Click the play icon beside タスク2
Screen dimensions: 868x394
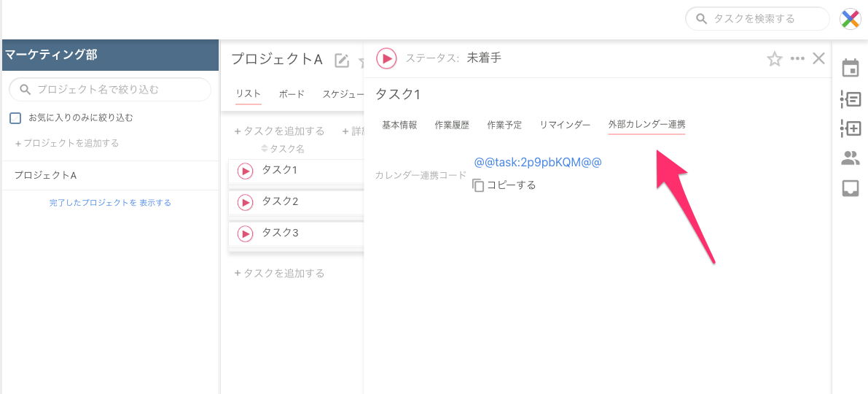click(245, 203)
